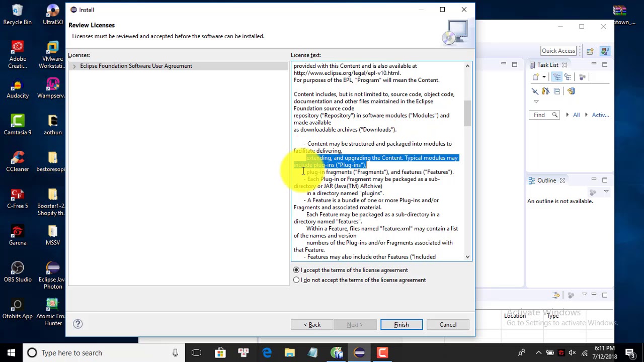Screen dimensions: 644x362
Task: Switch to the Outline tab
Action: click(x=546, y=180)
